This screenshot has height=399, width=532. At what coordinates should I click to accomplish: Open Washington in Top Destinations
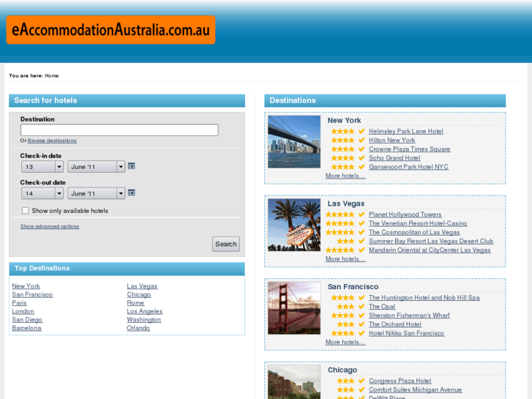click(144, 319)
